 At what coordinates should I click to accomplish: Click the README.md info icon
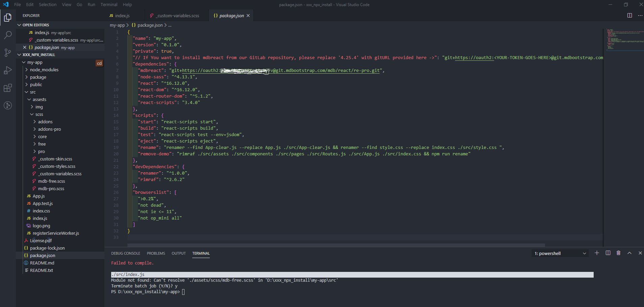pyautogui.click(x=26, y=263)
